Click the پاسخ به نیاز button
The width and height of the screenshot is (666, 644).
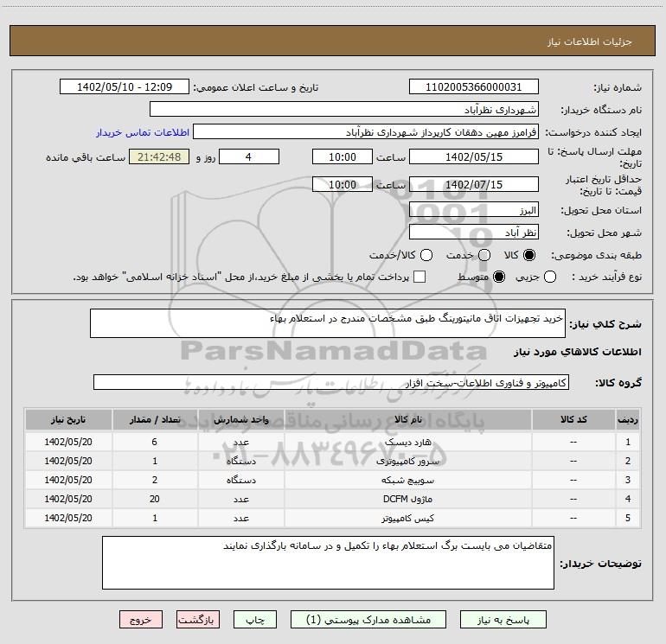tap(503, 620)
